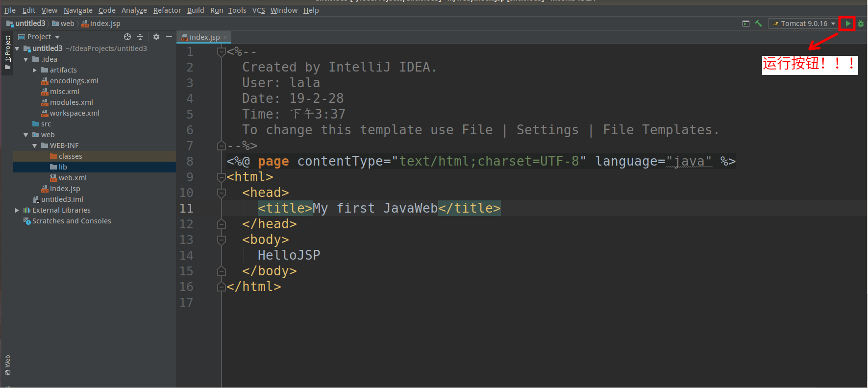Open Project panel settings gear
Image resolution: width=868 pixels, height=388 pixels.
pos(156,37)
